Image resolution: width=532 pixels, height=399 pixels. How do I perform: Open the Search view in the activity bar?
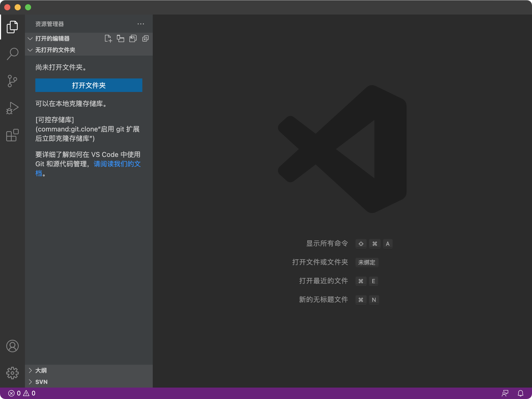click(x=12, y=54)
